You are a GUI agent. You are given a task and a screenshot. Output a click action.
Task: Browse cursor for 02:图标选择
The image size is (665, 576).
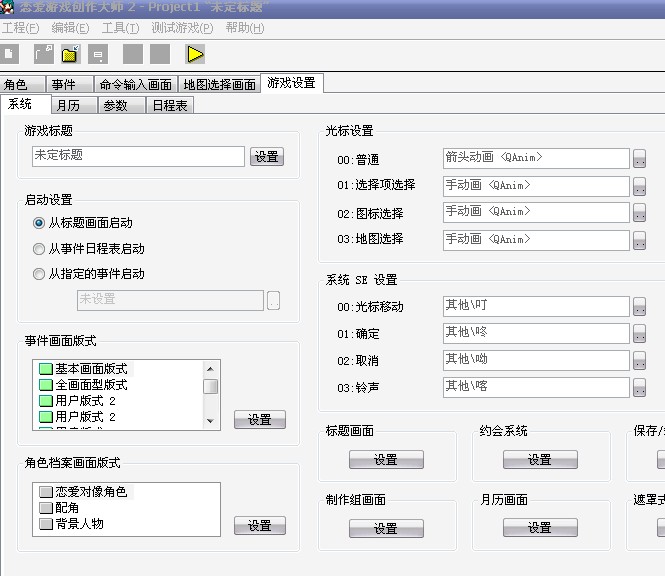640,213
